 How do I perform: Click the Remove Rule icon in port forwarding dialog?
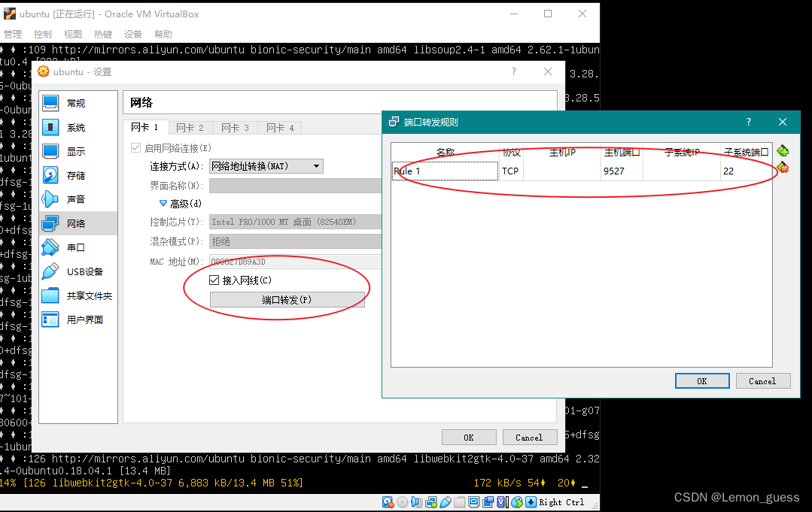pos(783,168)
